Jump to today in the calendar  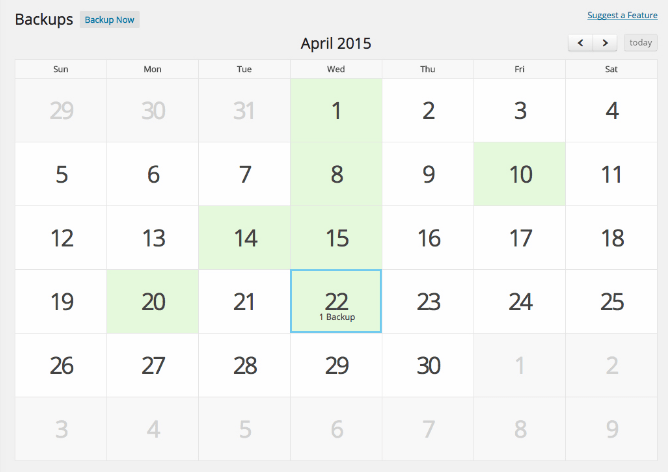(x=640, y=43)
